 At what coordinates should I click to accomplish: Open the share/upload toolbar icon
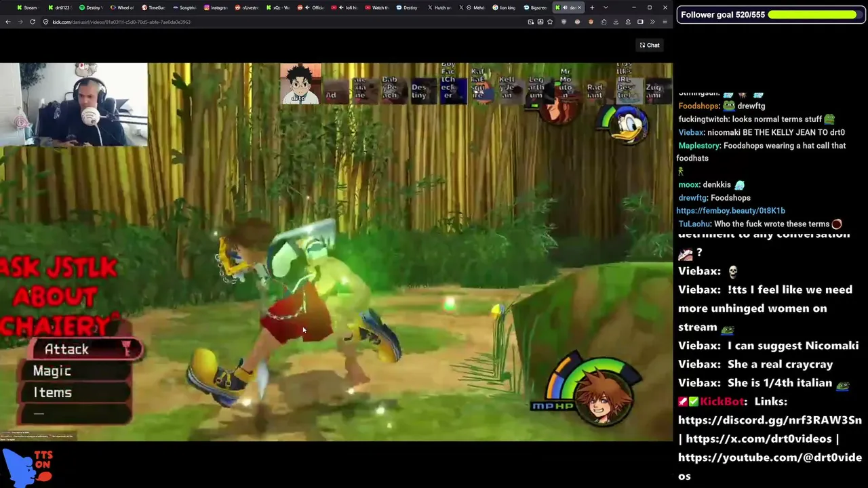tap(628, 22)
